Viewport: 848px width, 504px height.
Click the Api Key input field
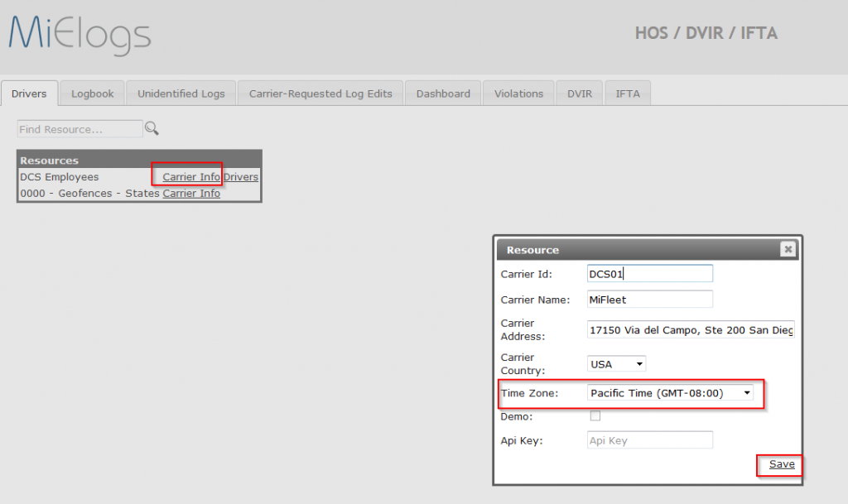click(x=649, y=440)
